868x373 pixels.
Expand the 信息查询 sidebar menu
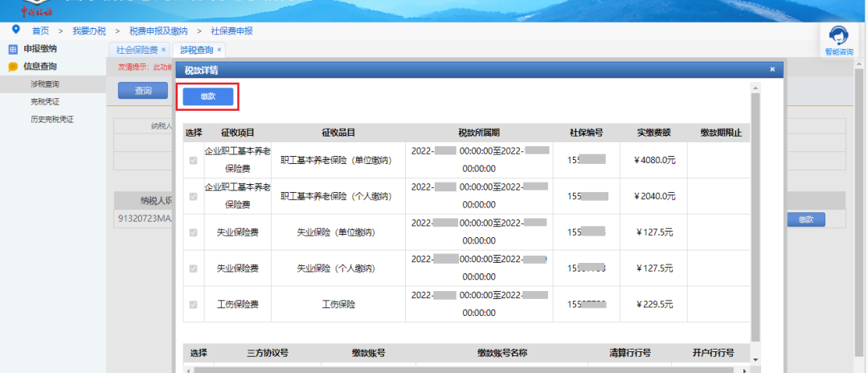[x=39, y=67]
